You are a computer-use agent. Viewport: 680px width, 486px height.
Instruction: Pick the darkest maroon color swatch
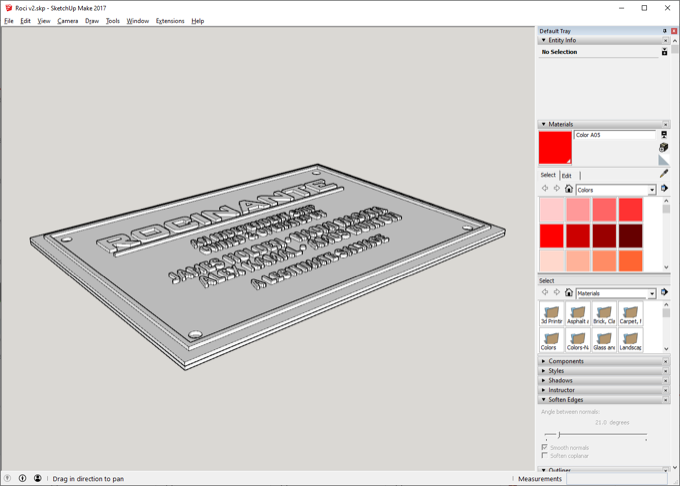(x=631, y=236)
